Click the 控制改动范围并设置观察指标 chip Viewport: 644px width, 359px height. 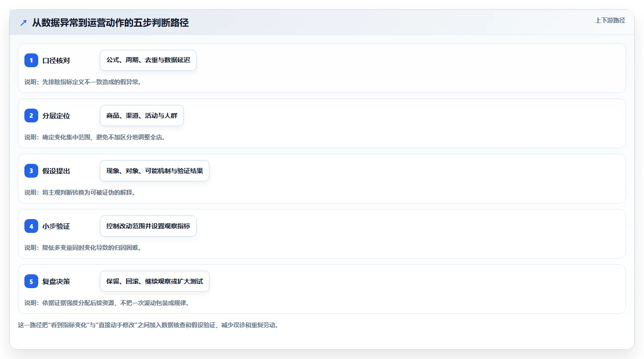point(148,226)
